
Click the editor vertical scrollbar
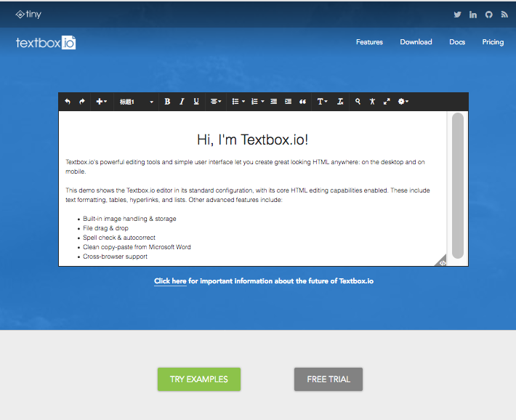[457, 185]
